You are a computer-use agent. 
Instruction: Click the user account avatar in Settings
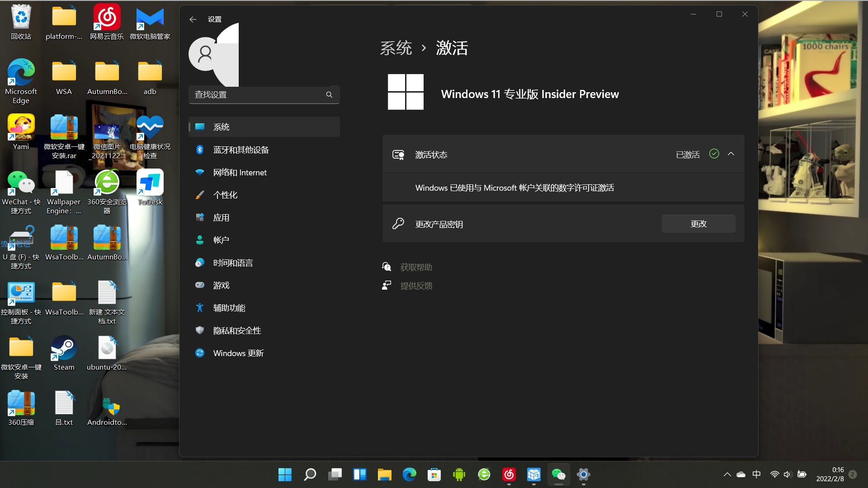click(x=205, y=54)
